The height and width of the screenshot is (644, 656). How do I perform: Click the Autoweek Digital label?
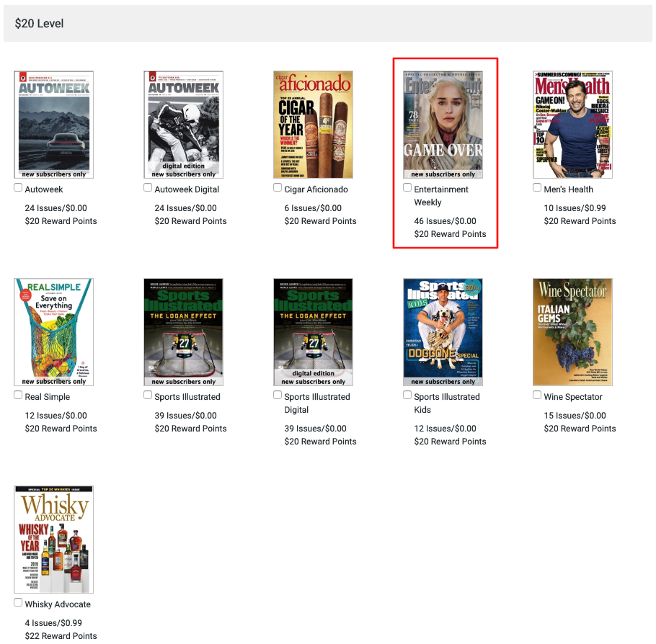point(187,189)
